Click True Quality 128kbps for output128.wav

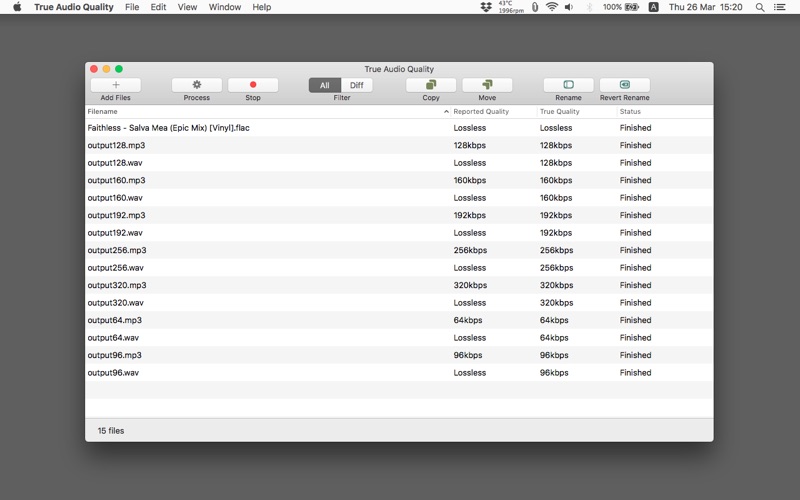(556, 163)
